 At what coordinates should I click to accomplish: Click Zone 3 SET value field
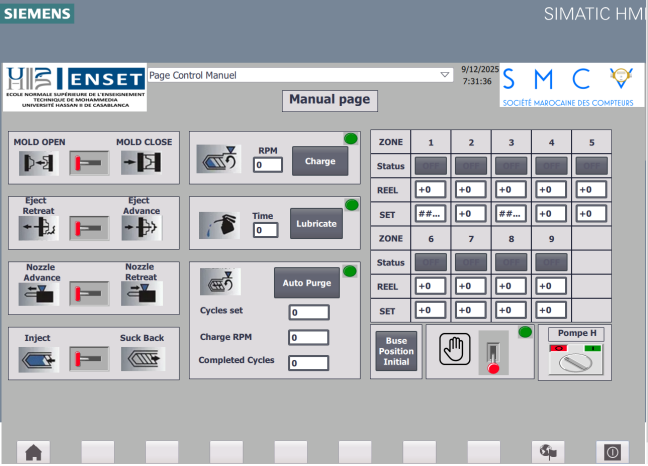point(511,214)
